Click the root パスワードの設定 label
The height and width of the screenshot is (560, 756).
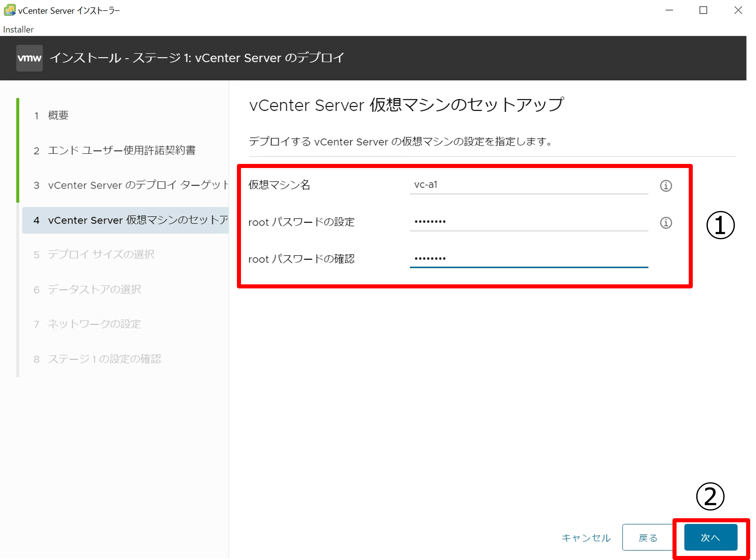coord(302,222)
